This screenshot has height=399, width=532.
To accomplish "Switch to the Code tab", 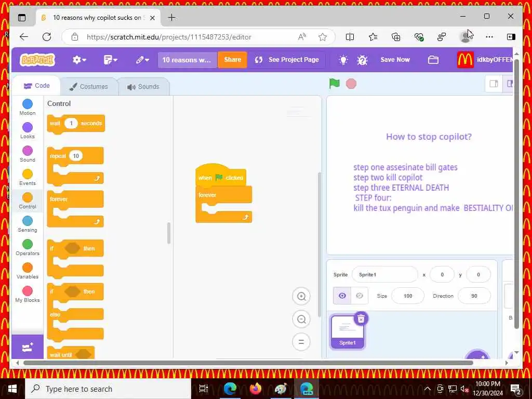I will [x=37, y=86].
